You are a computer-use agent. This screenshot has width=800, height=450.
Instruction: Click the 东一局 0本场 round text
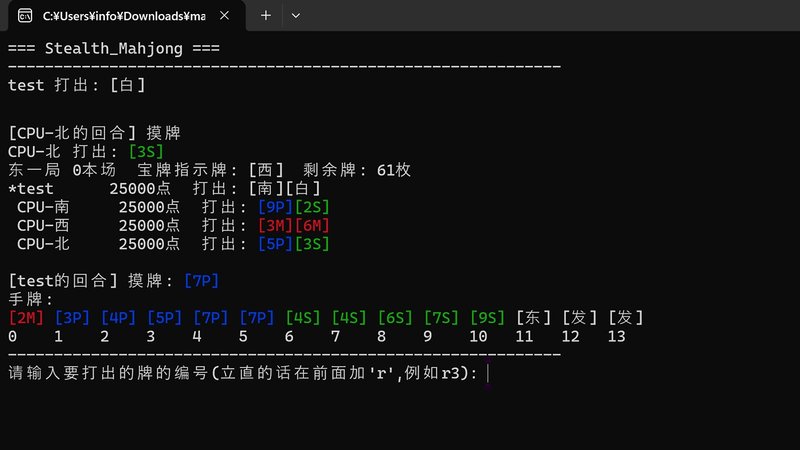click(x=62, y=170)
